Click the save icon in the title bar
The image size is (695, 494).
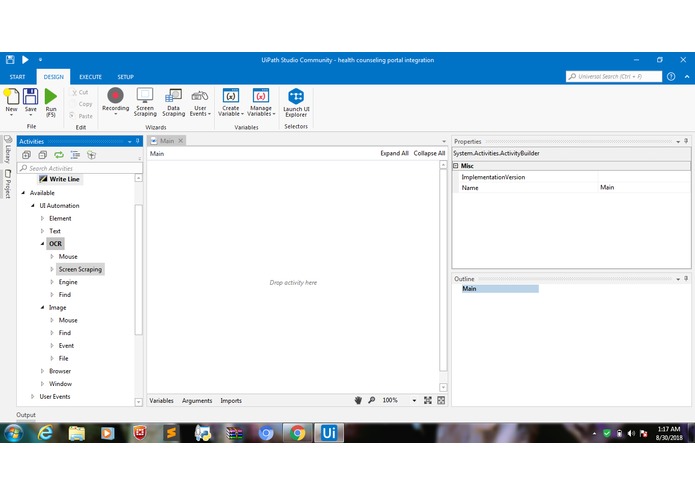(x=10, y=59)
